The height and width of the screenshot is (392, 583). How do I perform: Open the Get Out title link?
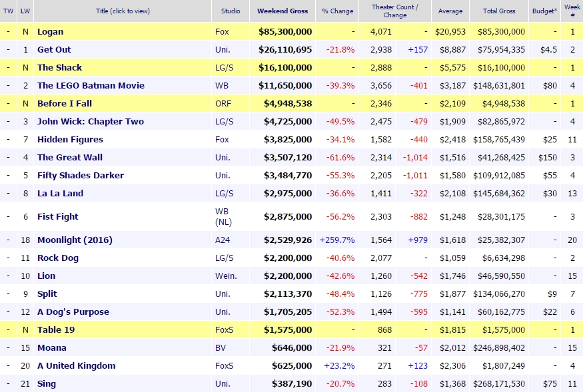tap(54, 49)
